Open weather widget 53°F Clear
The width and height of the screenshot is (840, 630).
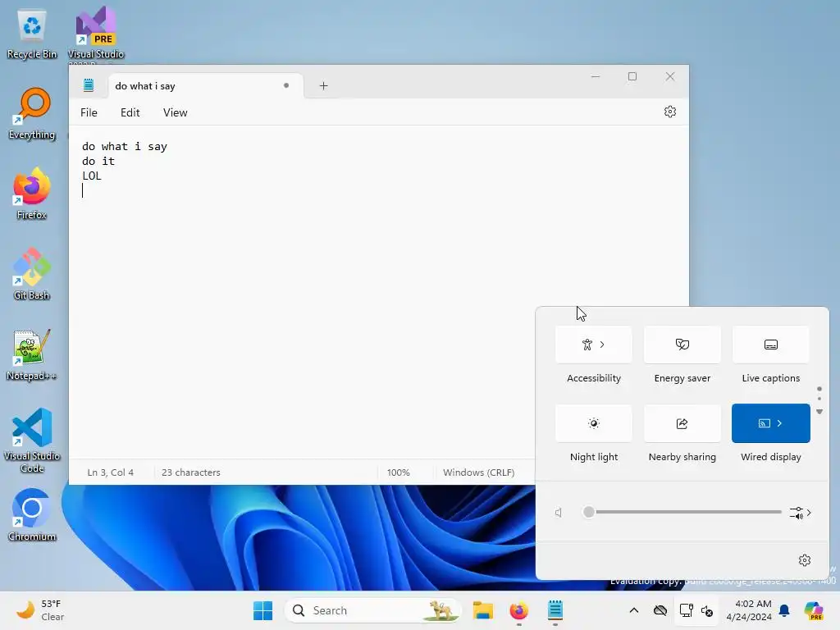[x=40, y=610]
